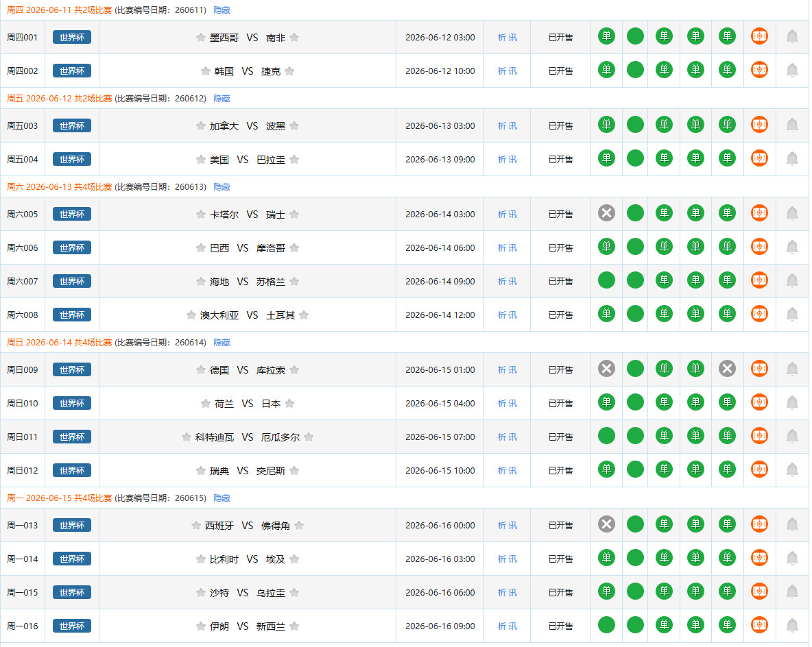Click the match time 2026-06-15 07:00
This screenshot has height=647, width=812.
click(440, 437)
